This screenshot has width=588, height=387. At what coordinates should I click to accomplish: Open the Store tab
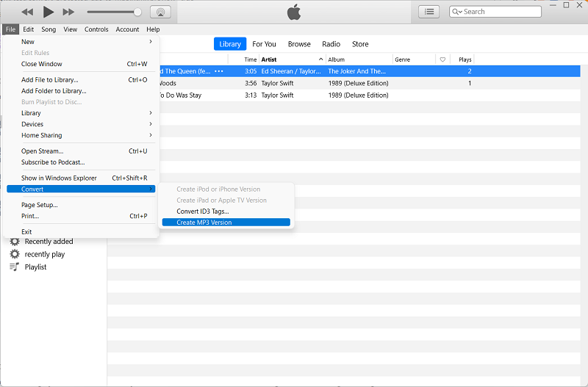(x=360, y=44)
